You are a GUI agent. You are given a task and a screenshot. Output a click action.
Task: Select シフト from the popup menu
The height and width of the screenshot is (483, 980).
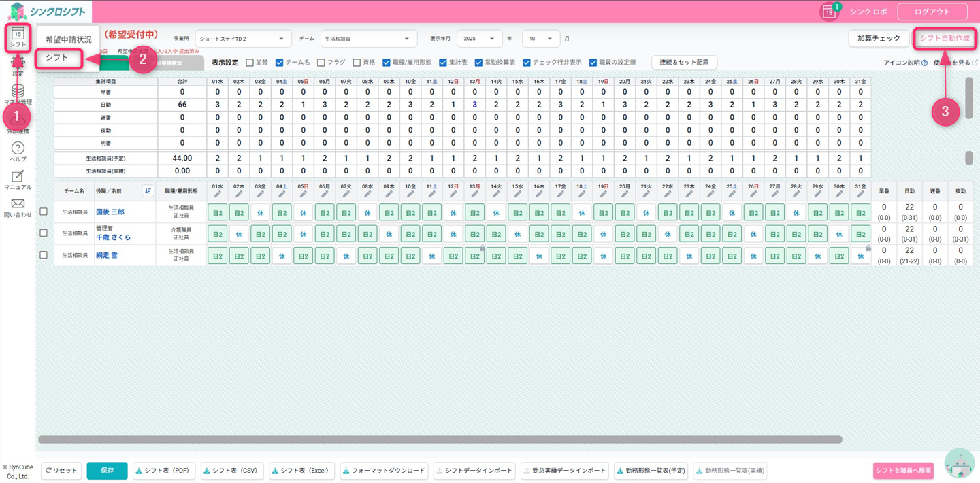pyautogui.click(x=58, y=58)
